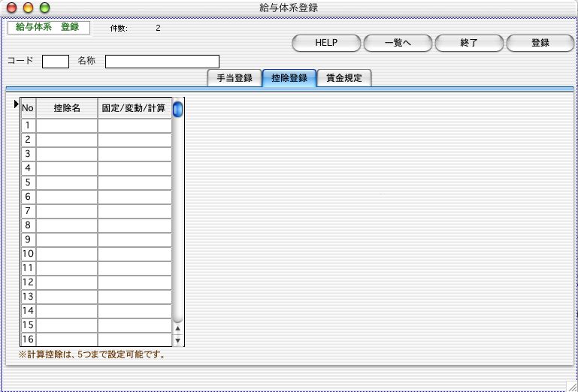The width and height of the screenshot is (578, 392).
Task: Click the yellow minimize window button
Action: (x=29, y=8)
